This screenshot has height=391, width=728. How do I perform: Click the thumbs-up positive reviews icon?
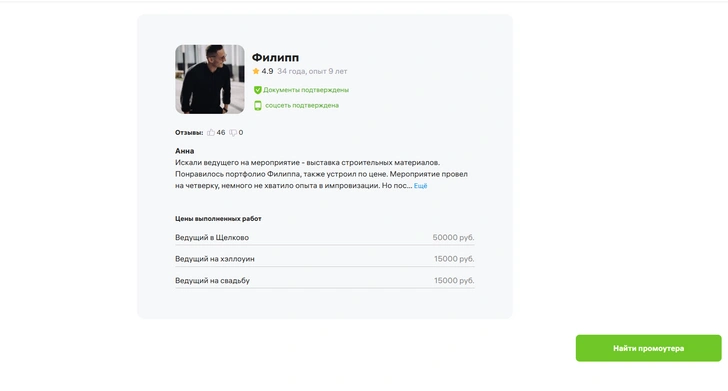(211, 132)
